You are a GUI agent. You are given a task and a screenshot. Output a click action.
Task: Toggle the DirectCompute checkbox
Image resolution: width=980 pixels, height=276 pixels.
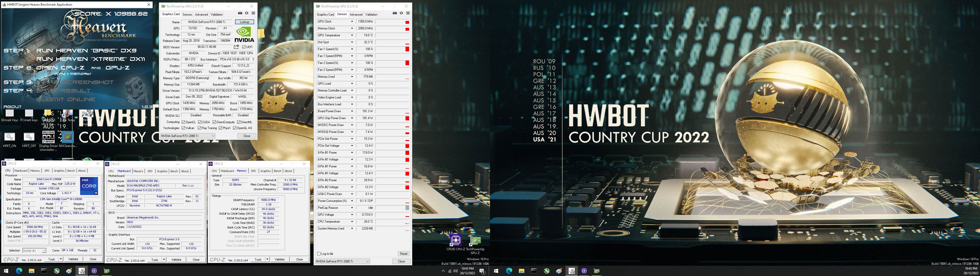coord(214,122)
